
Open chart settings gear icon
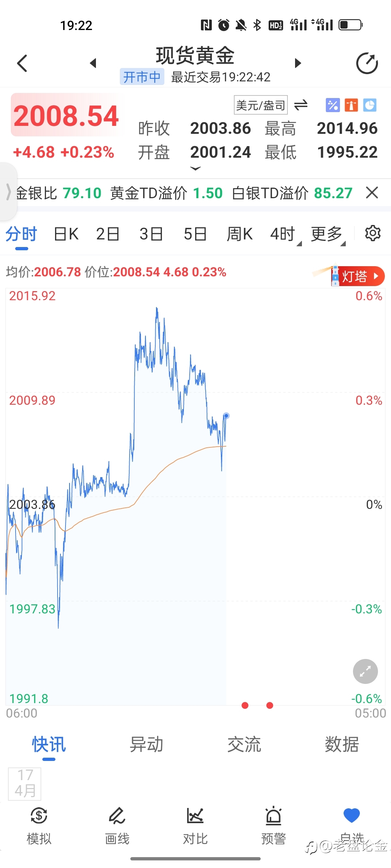click(373, 233)
